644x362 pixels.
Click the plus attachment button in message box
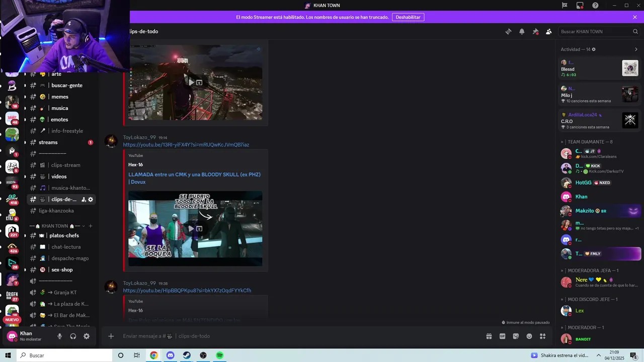click(x=111, y=336)
